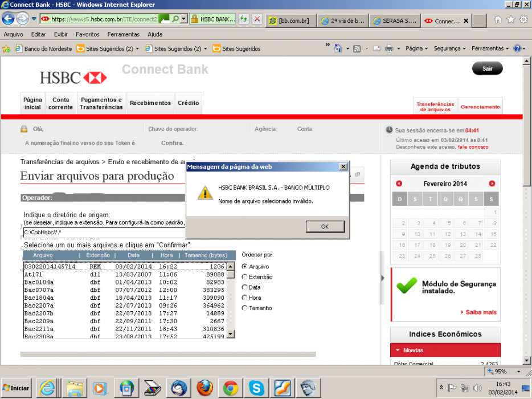The image size is (532, 399).
Task: Click the RSS feeds icon
Action: tap(357, 49)
